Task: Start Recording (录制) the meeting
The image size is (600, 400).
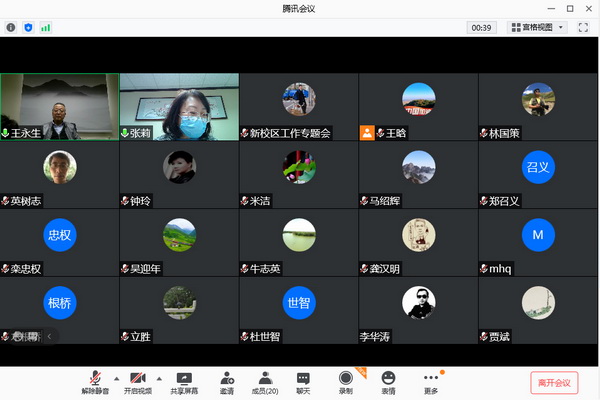Action: point(346,382)
